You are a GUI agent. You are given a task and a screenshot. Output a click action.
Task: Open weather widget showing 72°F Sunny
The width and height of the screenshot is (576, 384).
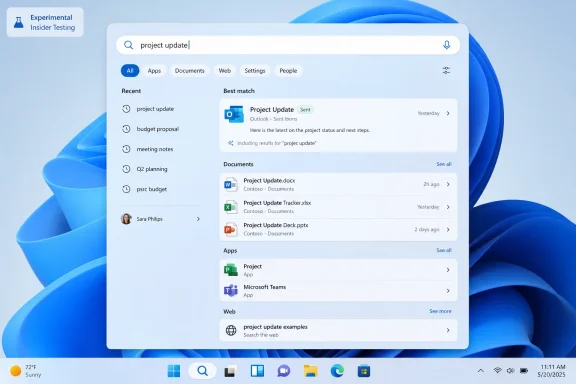(x=25, y=371)
